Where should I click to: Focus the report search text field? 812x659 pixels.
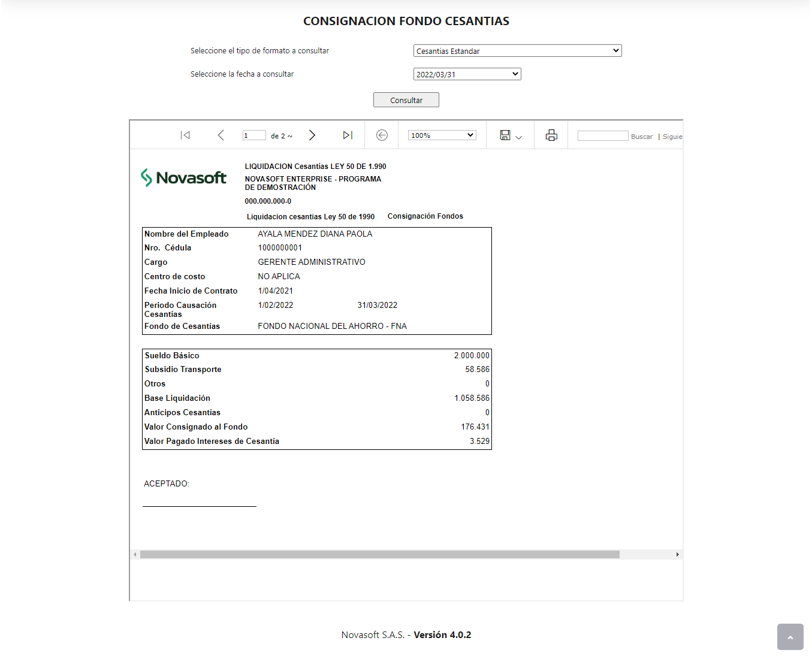pyautogui.click(x=603, y=136)
